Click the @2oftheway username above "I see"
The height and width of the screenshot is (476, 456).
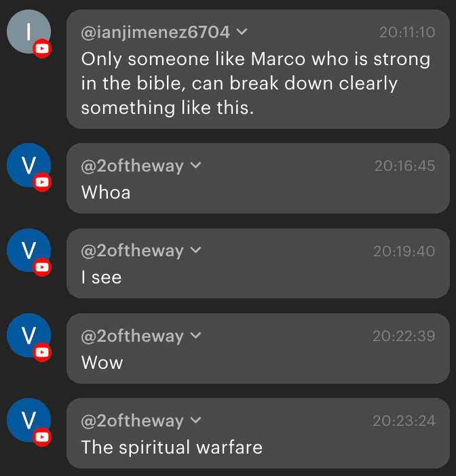pos(132,251)
